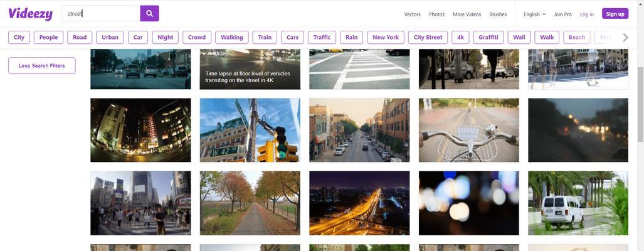This screenshot has width=644, height=251.
Task: Open the autumn tree-lined path video
Action: pyautogui.click(x=250, y=203)
